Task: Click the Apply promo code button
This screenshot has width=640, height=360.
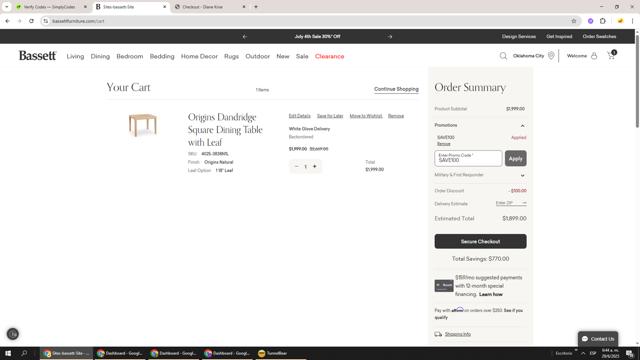Action: click(516, 158)
